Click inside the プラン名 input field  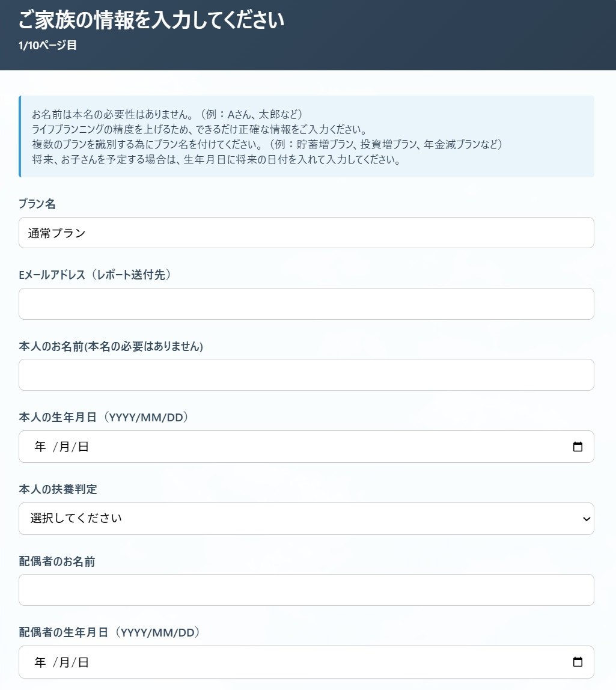tap(306, 233)
